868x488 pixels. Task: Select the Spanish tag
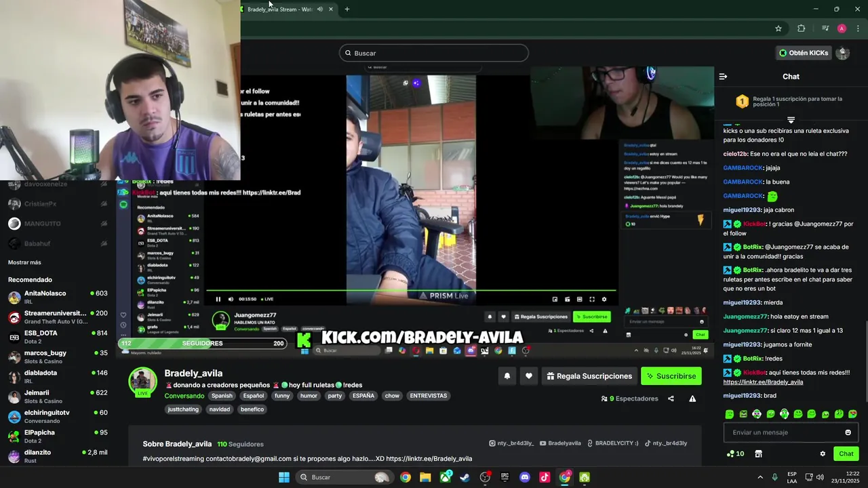[x=222, y=396]
